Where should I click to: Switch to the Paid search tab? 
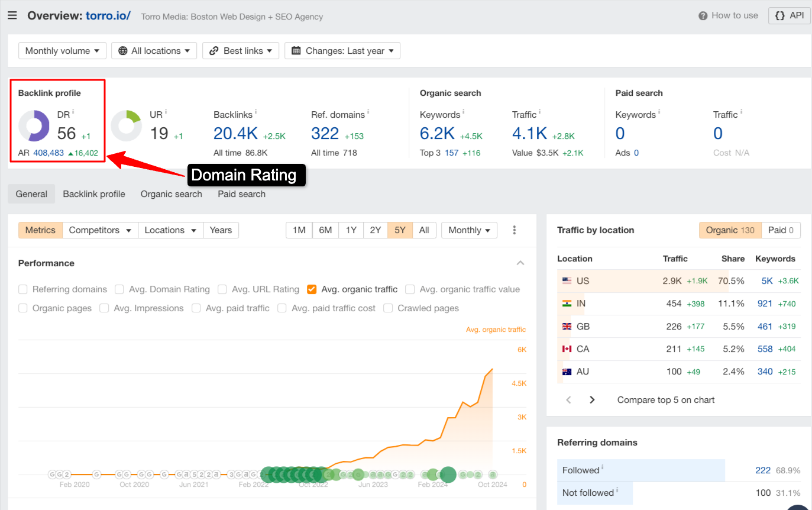(x=241, y=194)
